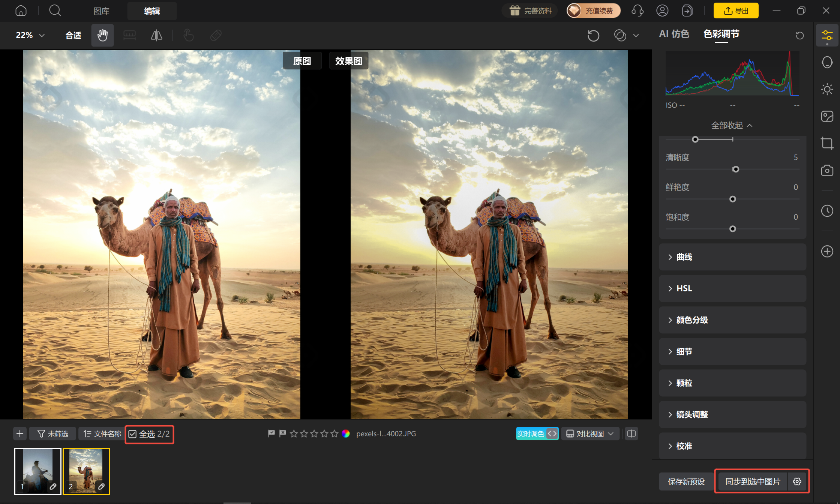
Task: Open the 22% zoom dropdown
Action: (x=30, y=35)
